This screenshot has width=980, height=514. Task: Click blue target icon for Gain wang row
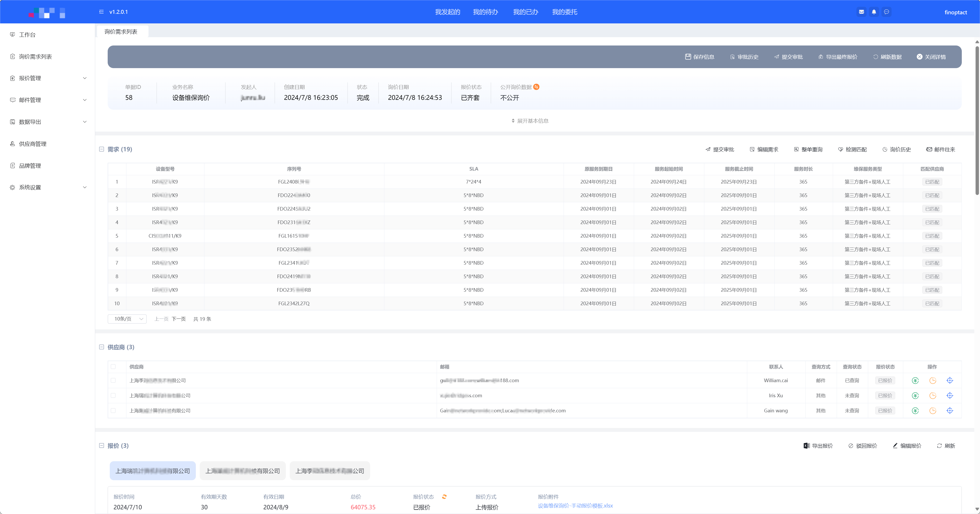tap(950, 411)
